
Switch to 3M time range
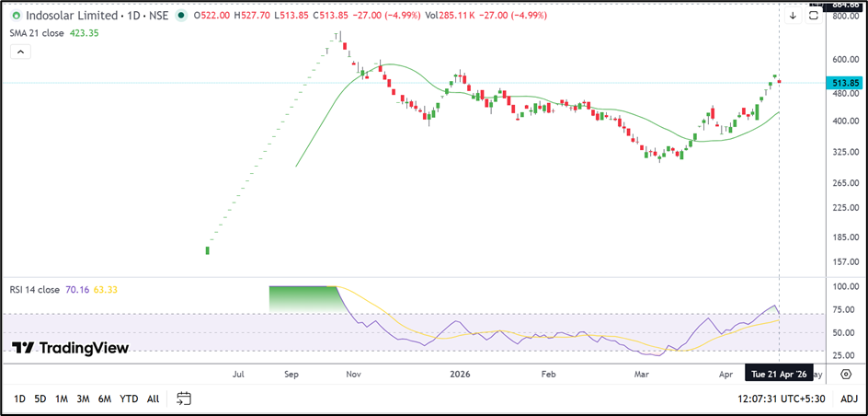coord(83,399)
